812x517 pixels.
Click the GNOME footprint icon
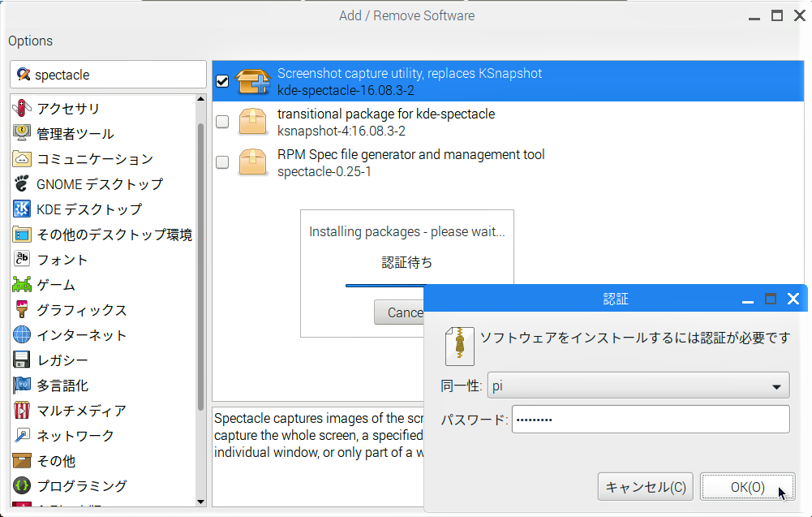(x=22, y=183)
